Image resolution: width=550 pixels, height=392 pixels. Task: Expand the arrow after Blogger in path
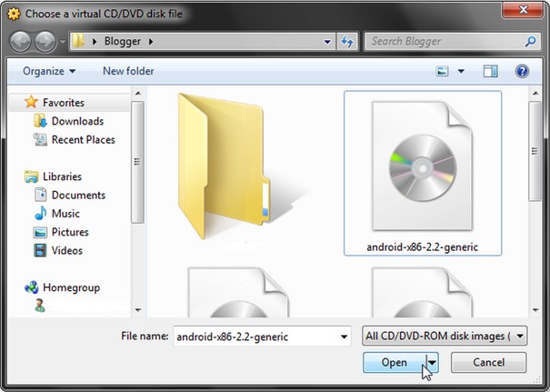tap(151, 42)
